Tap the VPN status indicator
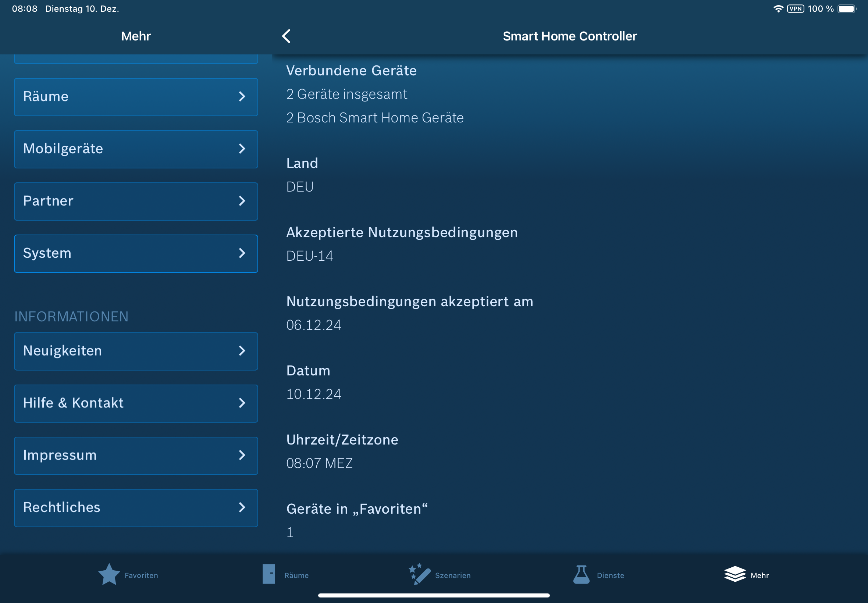The width and height of the screenshot is (868, 603). (796, 9)
